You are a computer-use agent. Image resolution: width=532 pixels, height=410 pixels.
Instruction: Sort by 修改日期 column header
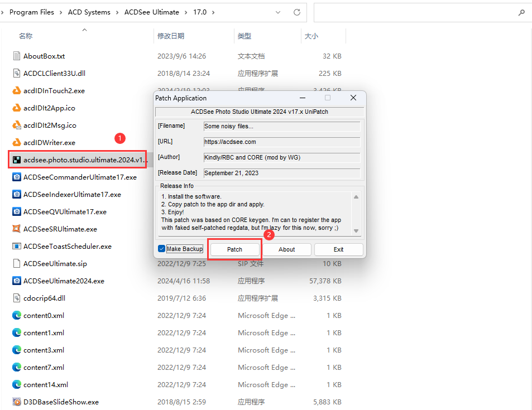click(171, 36)
